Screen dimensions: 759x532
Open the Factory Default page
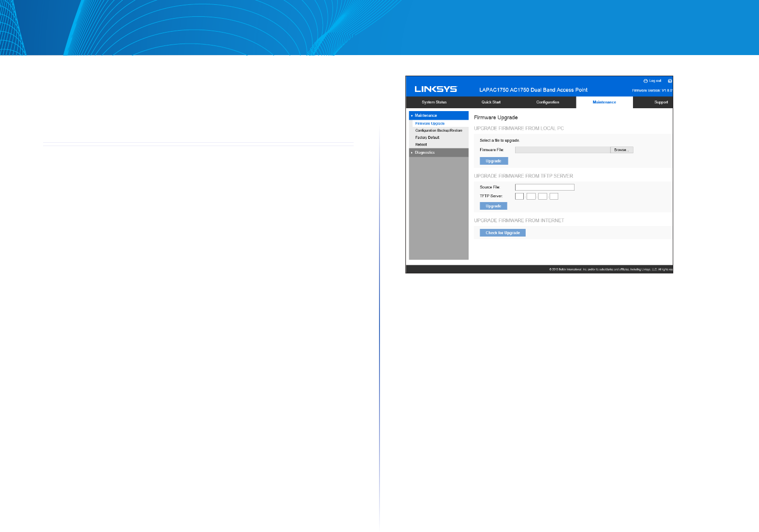[x=427, y=137]
